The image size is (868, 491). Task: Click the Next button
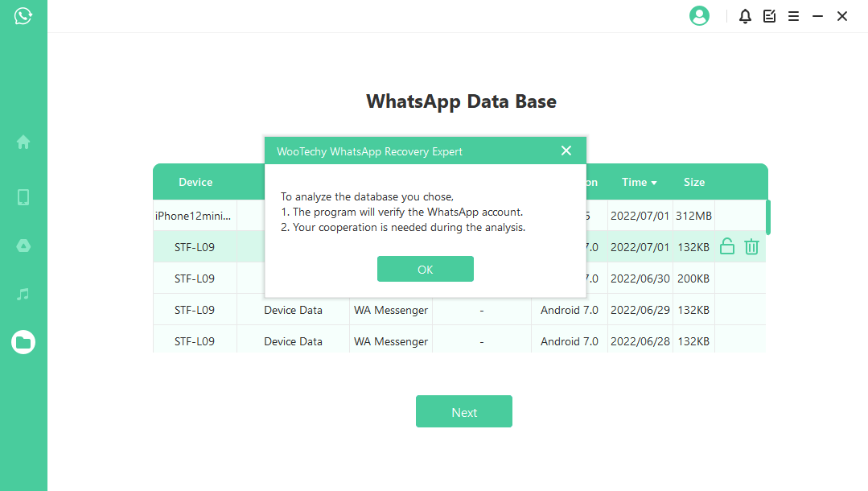[463, 412]
